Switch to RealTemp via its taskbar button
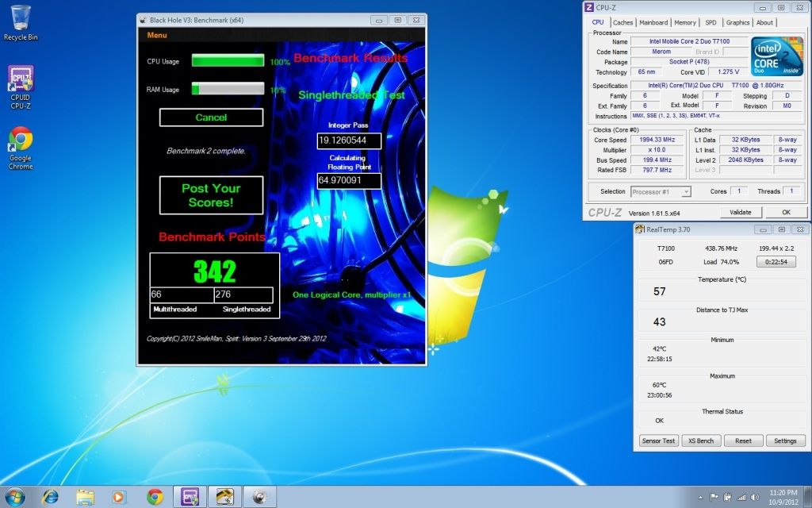Screen dimensions: 812x508 point(224,497)
